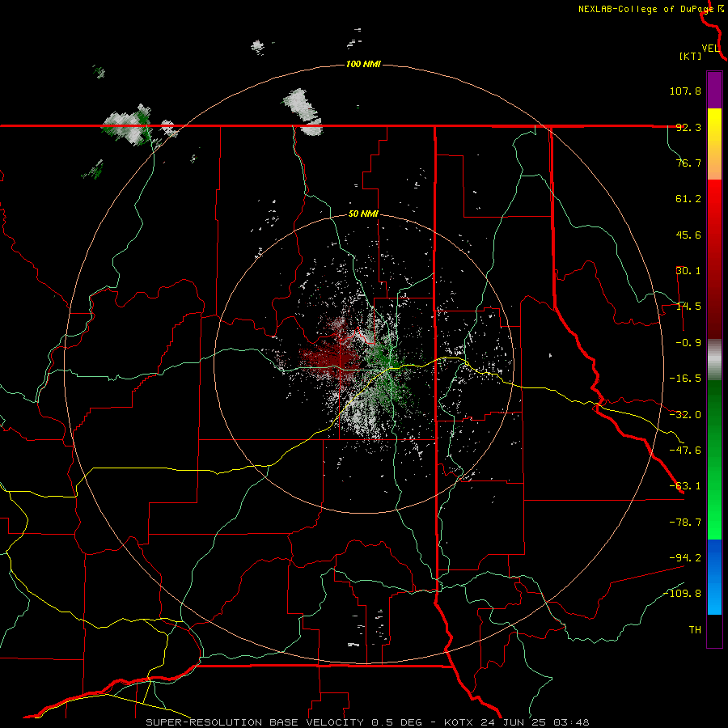Click the KOTX station identifier

pos(459,722)
